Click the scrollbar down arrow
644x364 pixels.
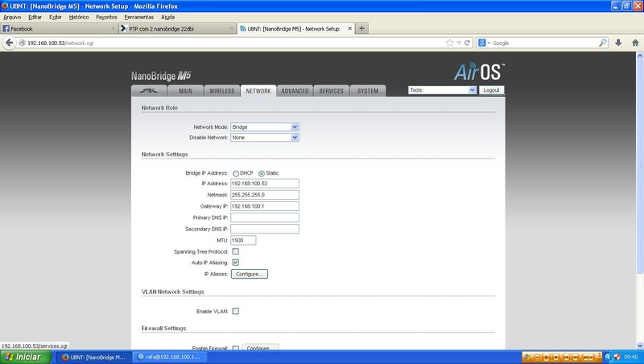[x=639, y=346]
